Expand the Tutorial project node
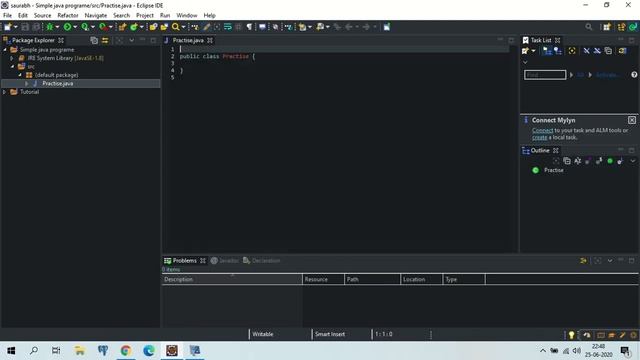The height and width of the screenshot is (360, 640). [5, 92]
